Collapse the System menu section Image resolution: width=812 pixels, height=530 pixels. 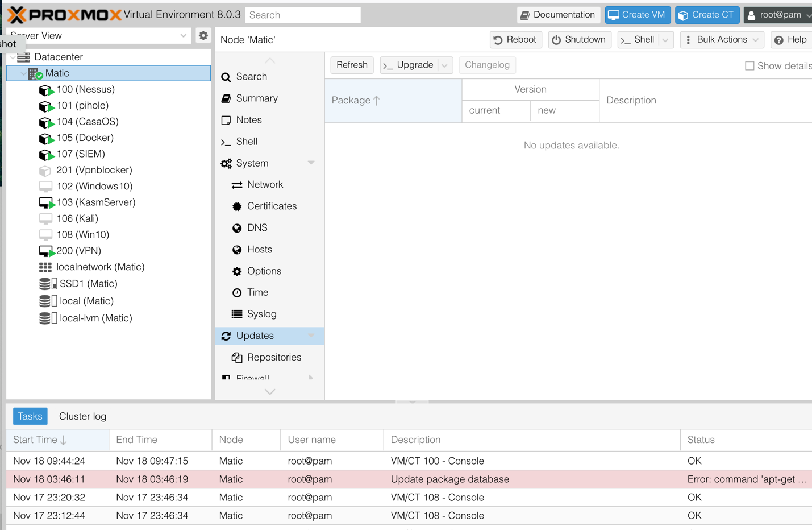tap(311, 163)
